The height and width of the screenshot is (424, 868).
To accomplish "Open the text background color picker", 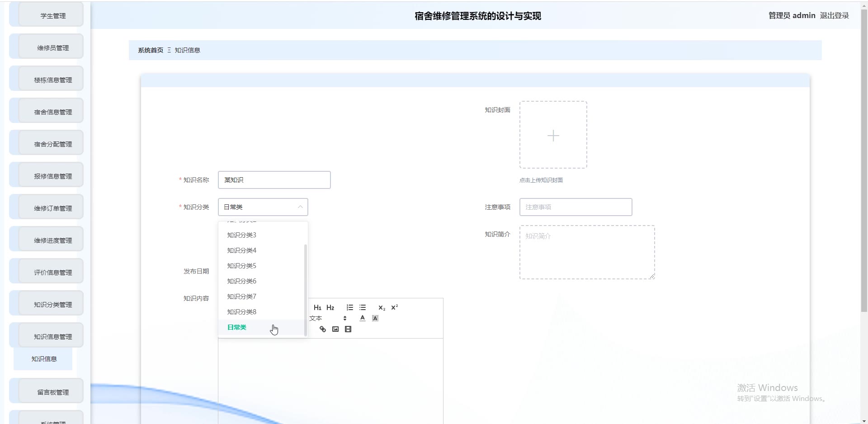I will (375, 318).
